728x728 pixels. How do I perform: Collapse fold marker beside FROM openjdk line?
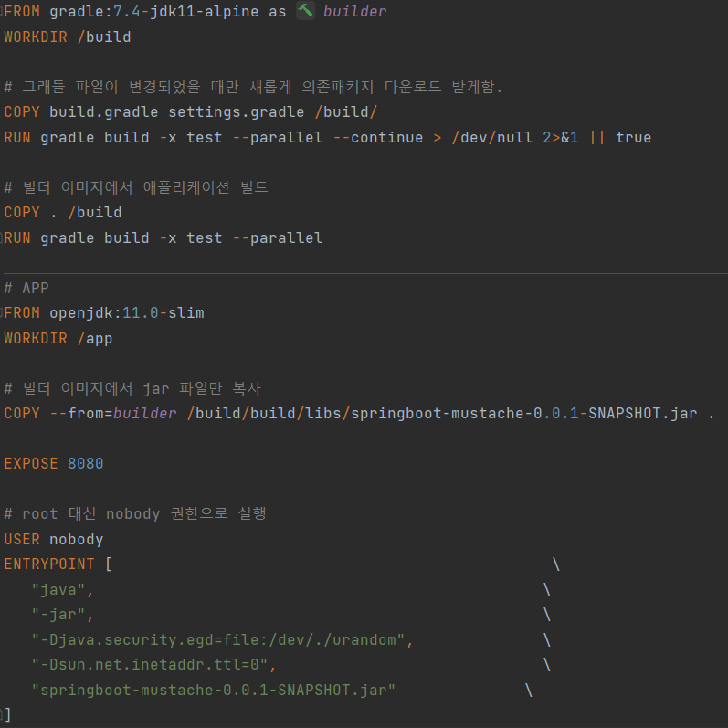2,313
